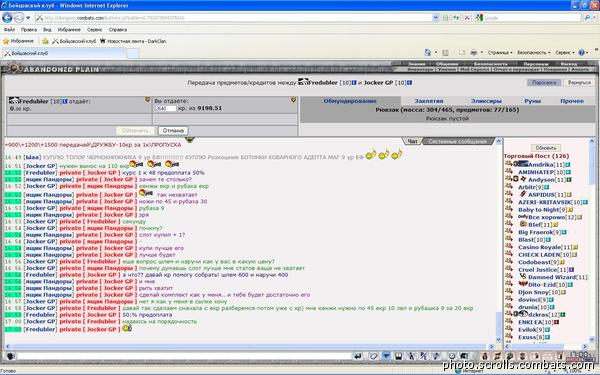Click the chat message input field
This screenshot has height=375, width=600.
pyautogui.click(x=184, y=356)
